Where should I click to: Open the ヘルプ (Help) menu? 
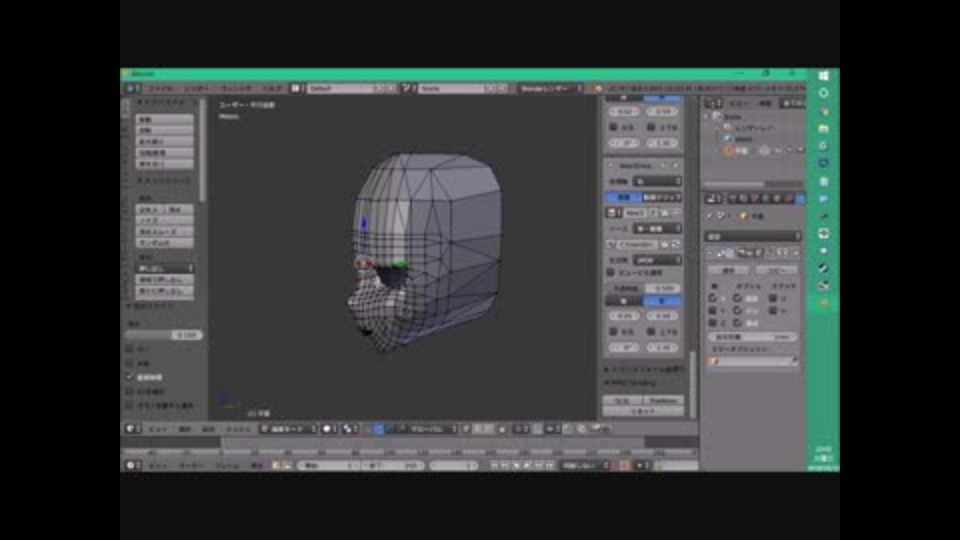click(x=272, y=89)
